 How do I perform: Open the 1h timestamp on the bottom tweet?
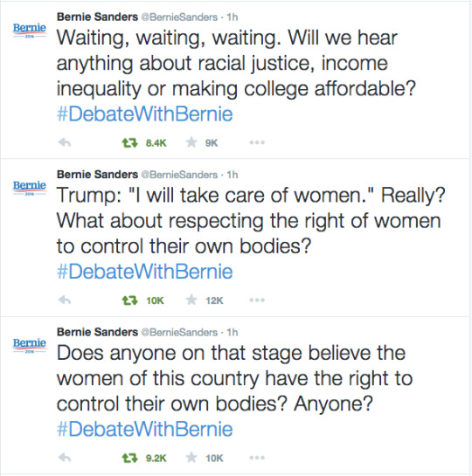pos(233,332)
